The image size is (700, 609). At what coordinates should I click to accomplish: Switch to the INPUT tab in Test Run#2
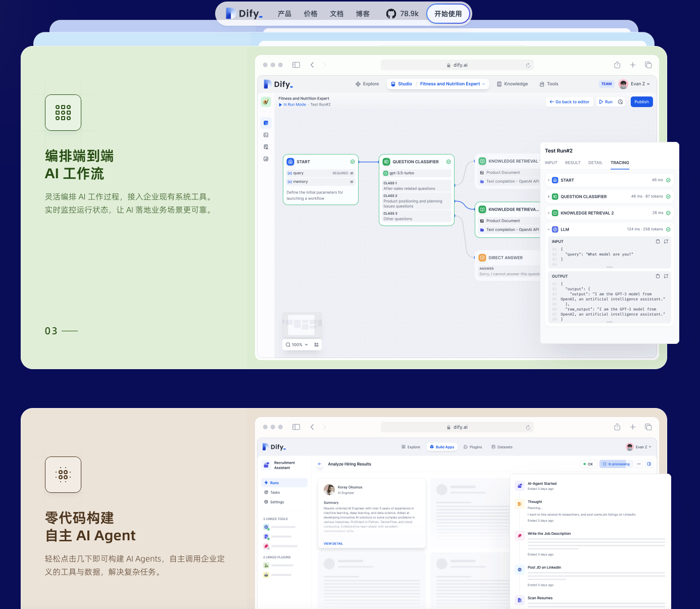(551, 163)
